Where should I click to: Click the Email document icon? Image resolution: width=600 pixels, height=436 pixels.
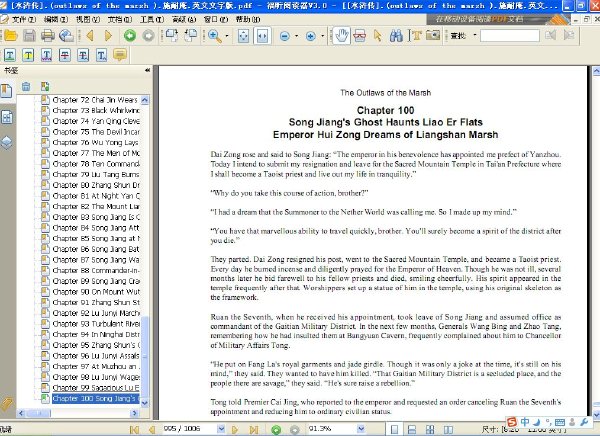click(x=67, y=36)
